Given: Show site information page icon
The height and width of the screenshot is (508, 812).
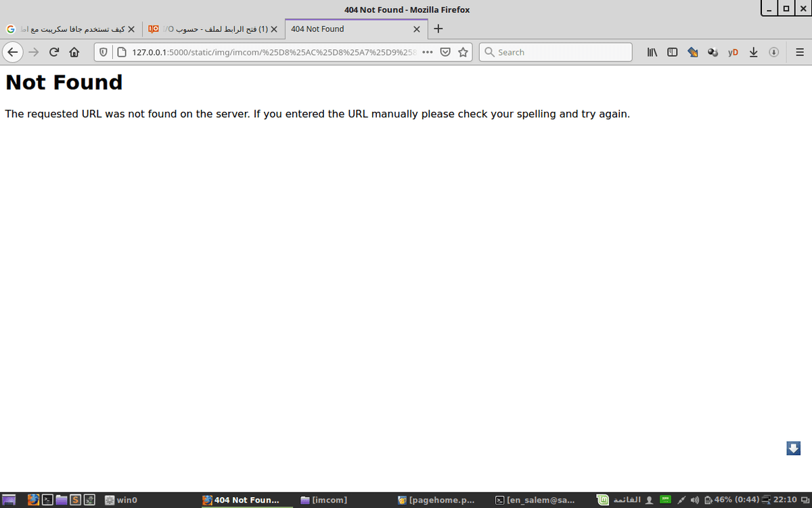Looking at the screenshot, I should (122, 52).
